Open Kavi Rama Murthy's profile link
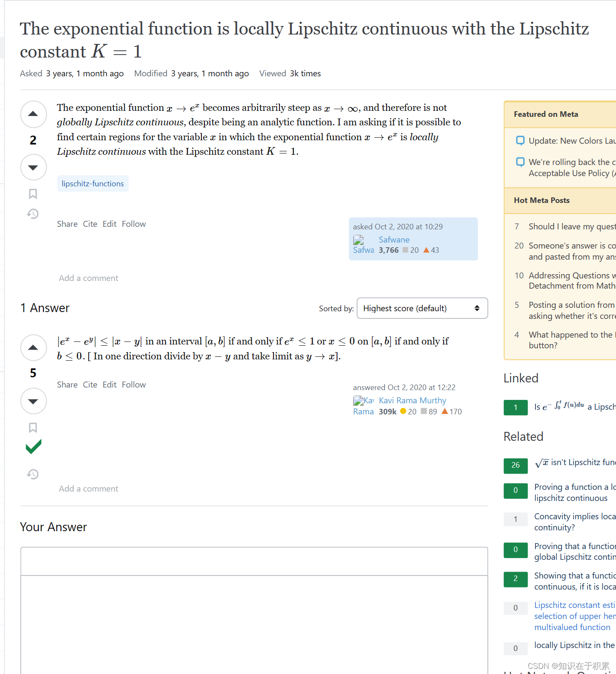616x674 pixels. click(x=412, y=400)
